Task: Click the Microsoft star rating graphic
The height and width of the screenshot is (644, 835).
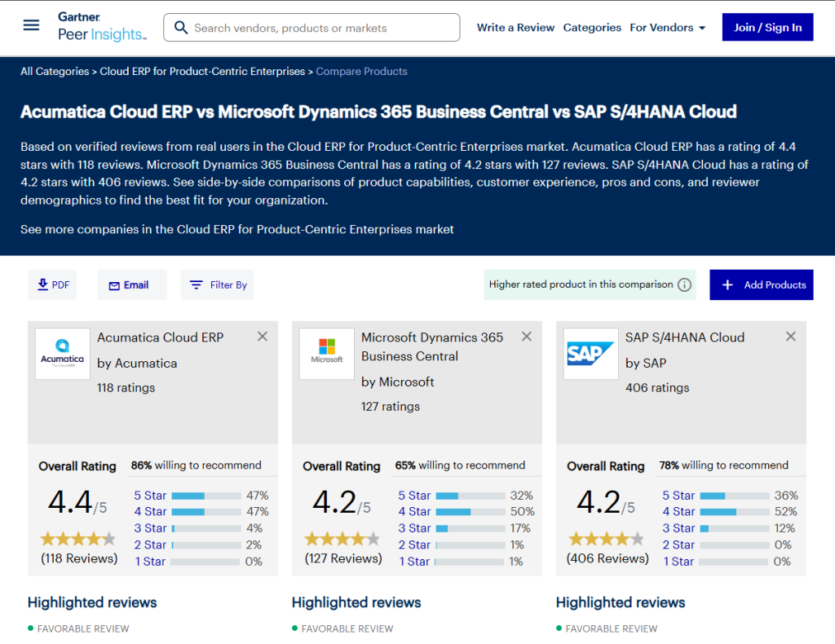Action: click(x=342, y=539)
